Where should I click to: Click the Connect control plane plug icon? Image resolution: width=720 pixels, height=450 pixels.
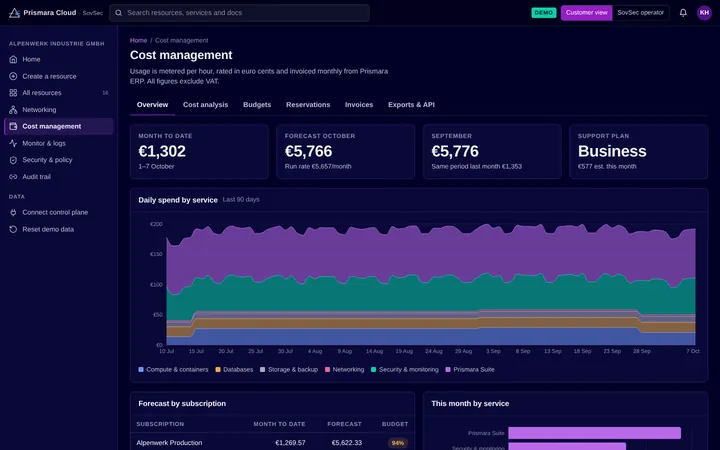[x=13, y=212]
